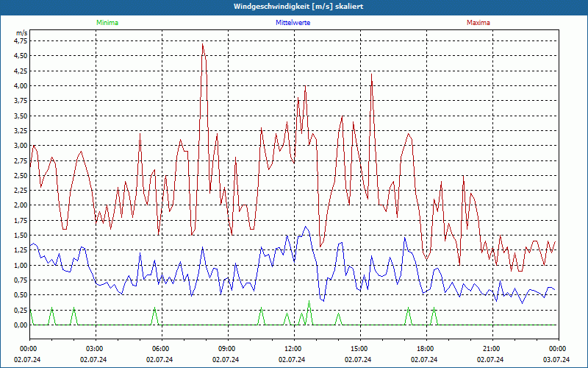
Task: Click the 4,50 y-axis value
Action: 21,56
